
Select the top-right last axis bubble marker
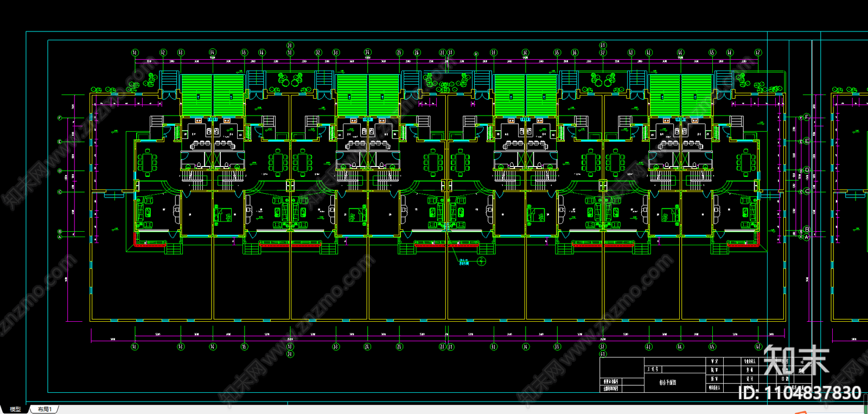pos(758,53)
